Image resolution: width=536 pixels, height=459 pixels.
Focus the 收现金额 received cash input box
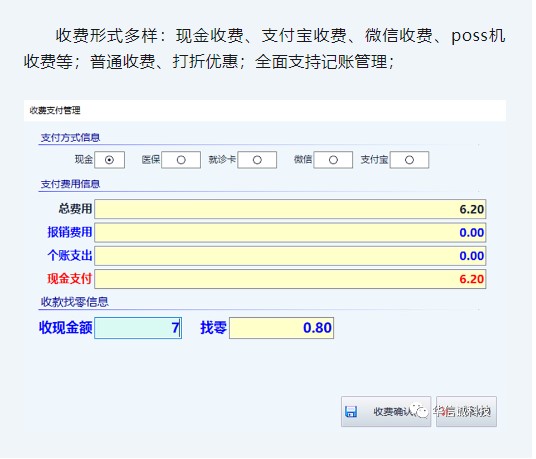(138, 328)
